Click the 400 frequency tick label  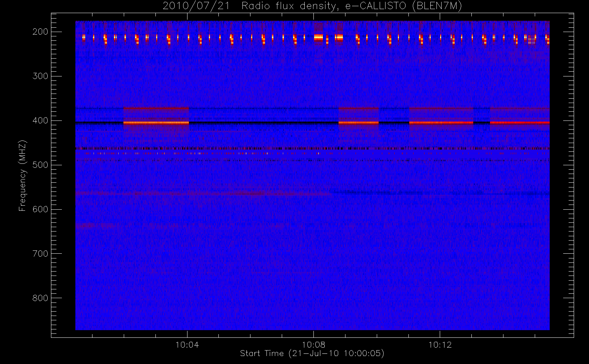(x=40, y=120)
